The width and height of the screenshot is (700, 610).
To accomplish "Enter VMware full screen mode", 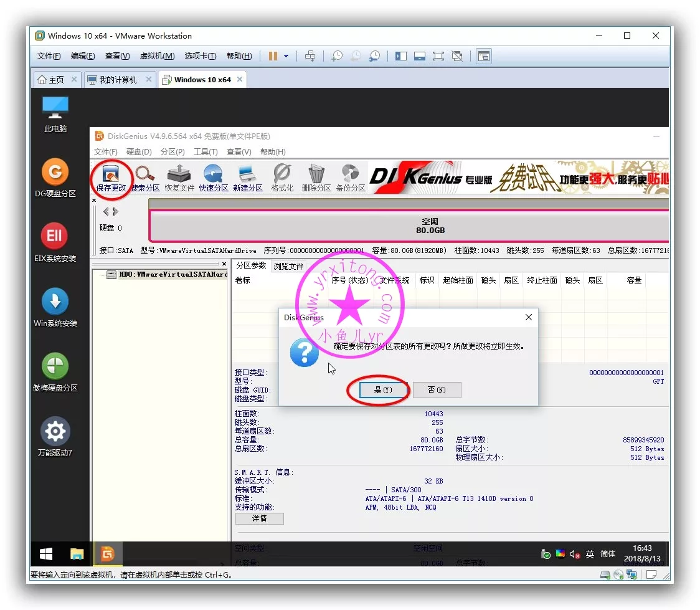I will [438, 56].
